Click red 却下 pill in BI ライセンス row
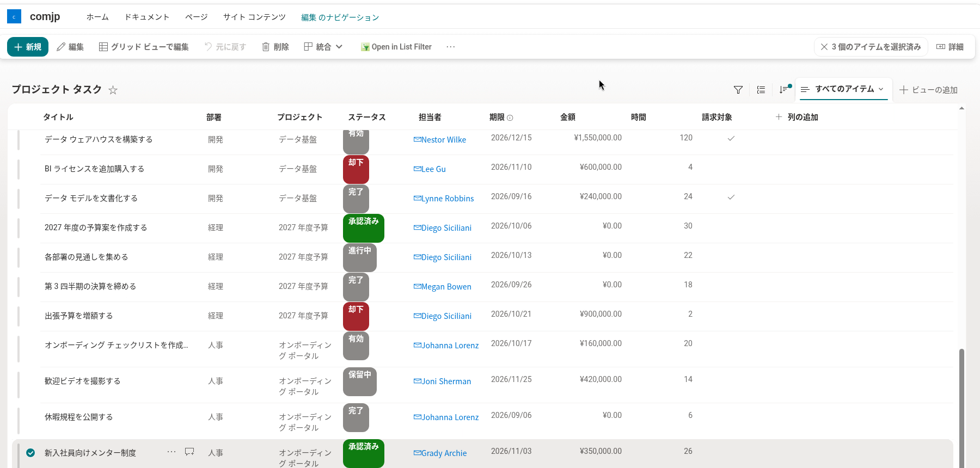The image size is (980, 468). tap(356, 169)
